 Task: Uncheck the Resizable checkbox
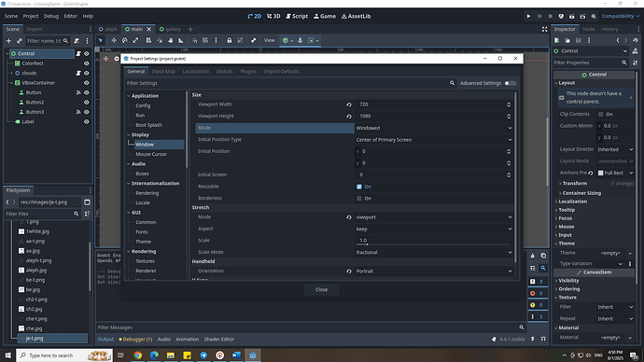tap(359, 187)
